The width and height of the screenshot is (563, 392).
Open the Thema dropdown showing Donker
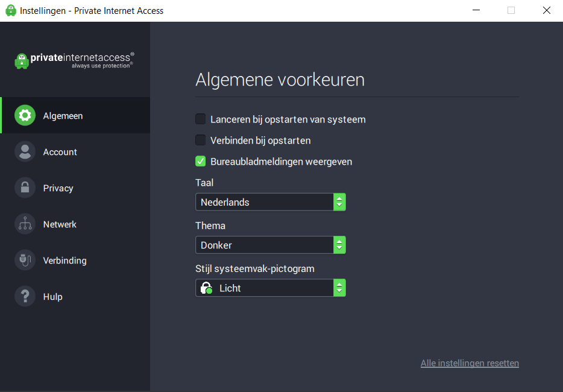(x=271, y=245)
